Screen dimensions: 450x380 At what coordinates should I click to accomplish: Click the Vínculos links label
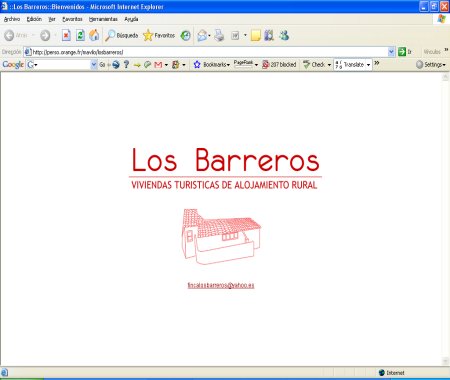(432, 52)
